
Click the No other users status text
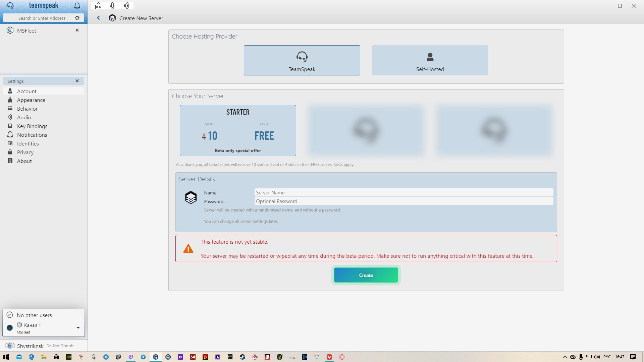point(34,315)
